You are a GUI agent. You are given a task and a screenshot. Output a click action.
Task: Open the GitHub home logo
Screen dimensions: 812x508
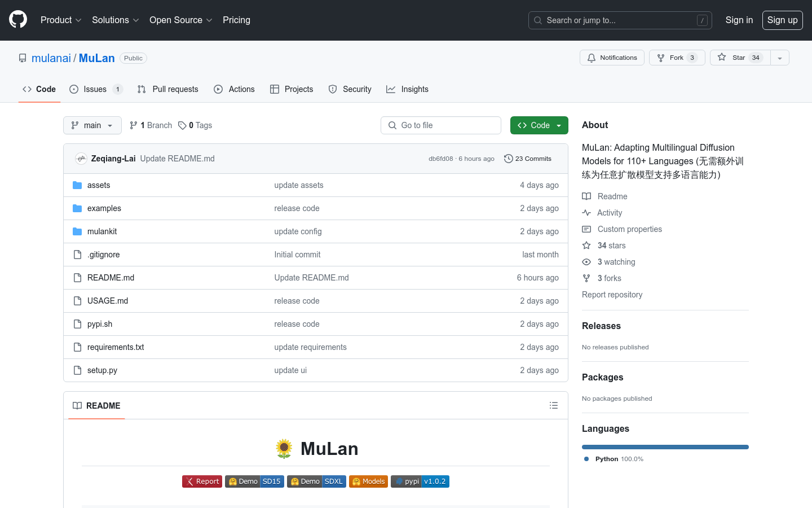click(x=18, y=20)
